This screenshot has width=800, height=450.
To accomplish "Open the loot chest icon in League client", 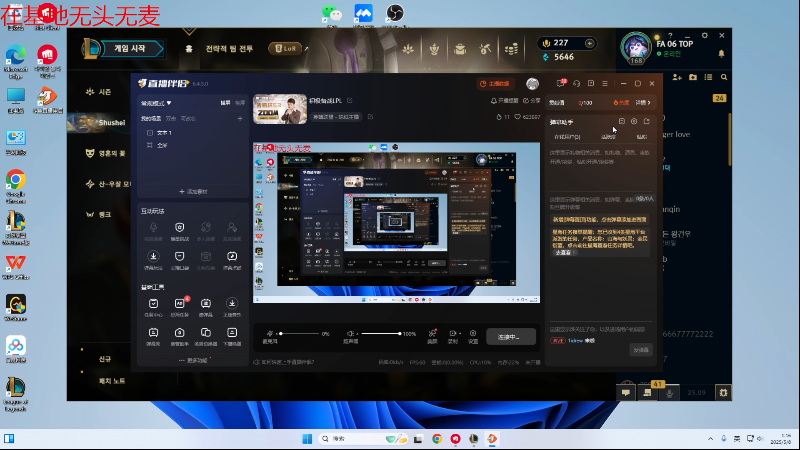I will (460, 49).
